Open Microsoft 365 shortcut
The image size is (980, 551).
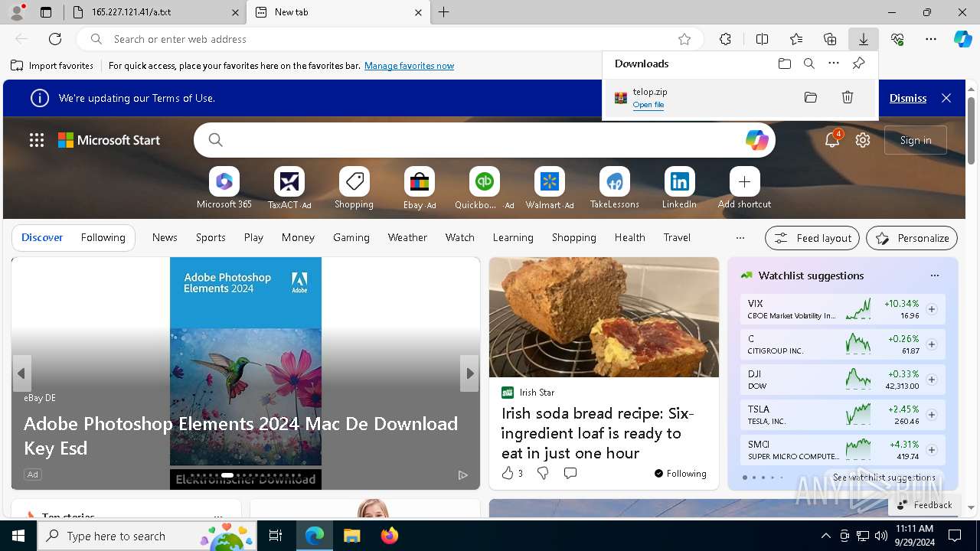click(x=224, y=188)
